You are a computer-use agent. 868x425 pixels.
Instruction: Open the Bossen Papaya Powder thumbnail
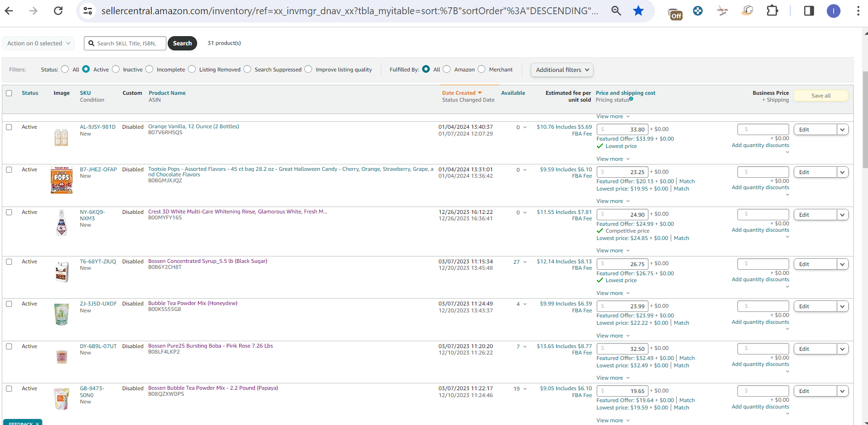[x=61, y=399]
